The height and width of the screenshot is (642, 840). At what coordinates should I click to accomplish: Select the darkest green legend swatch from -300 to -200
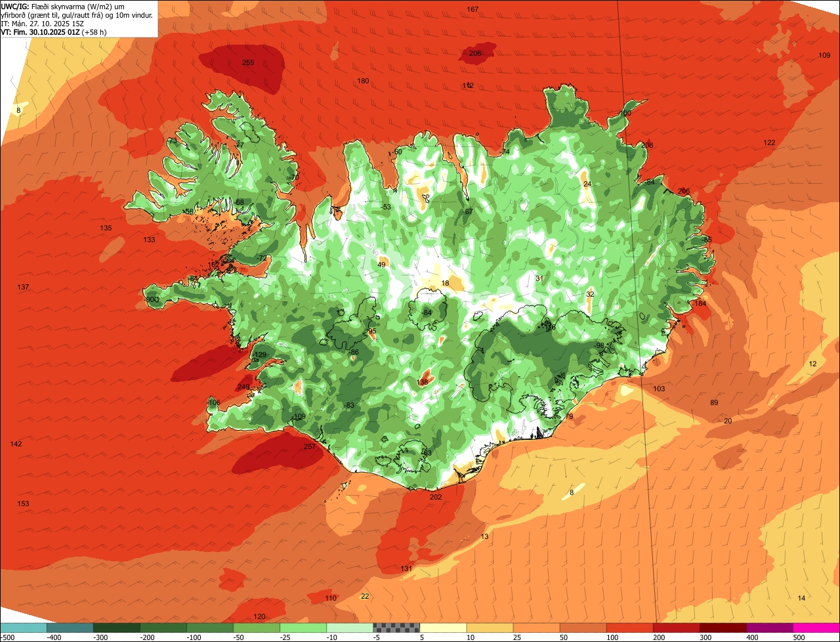pyautogui.click(x=116, y=628)
